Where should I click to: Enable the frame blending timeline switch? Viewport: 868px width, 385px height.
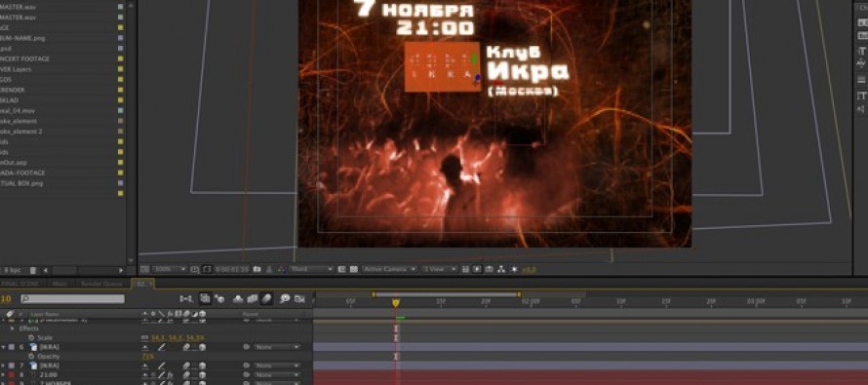pos(252,298)
